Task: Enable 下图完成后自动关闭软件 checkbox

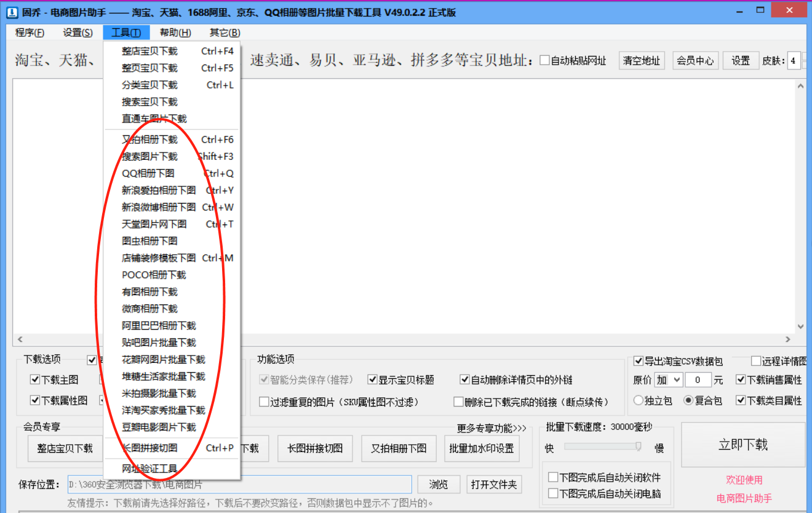Action: (x=552, y=477)
